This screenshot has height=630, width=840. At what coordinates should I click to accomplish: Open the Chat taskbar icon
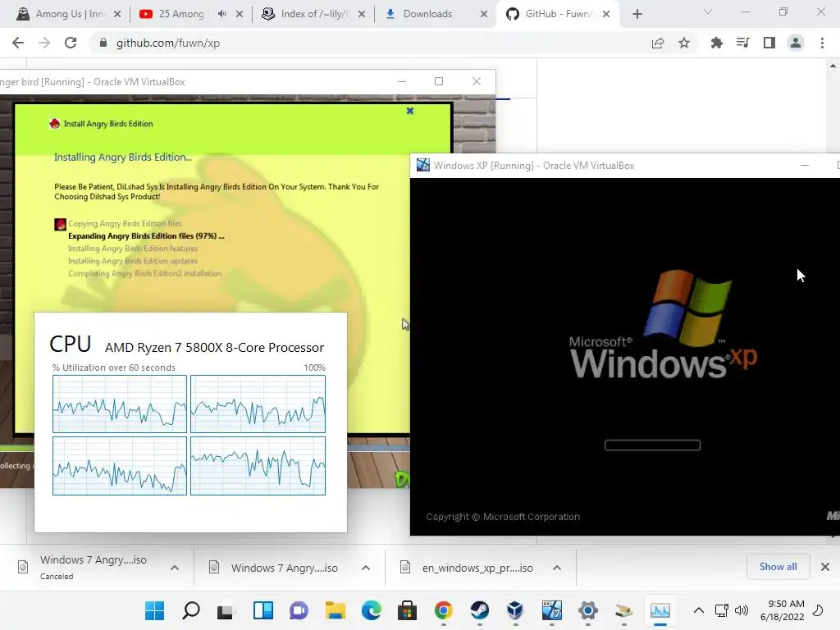point(299,610)
